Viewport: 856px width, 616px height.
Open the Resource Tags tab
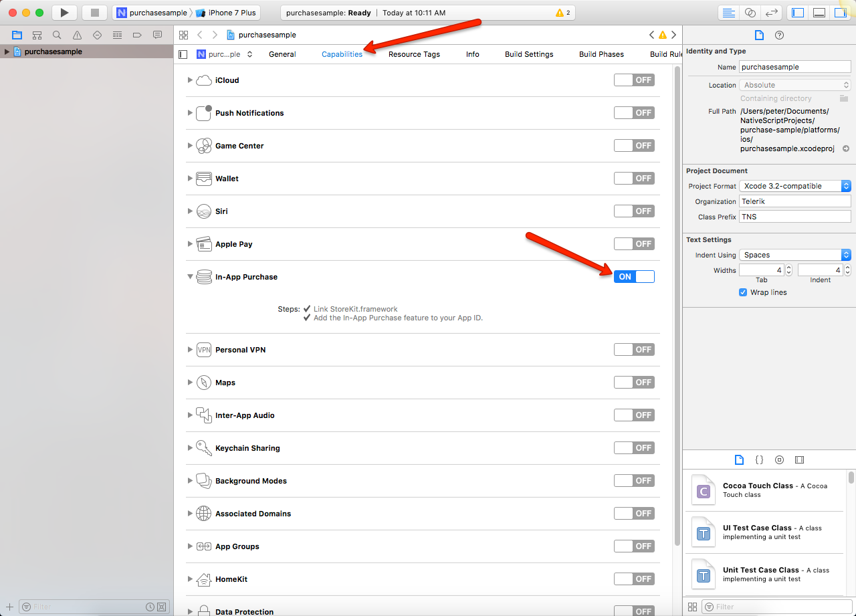tap(414, 54)
